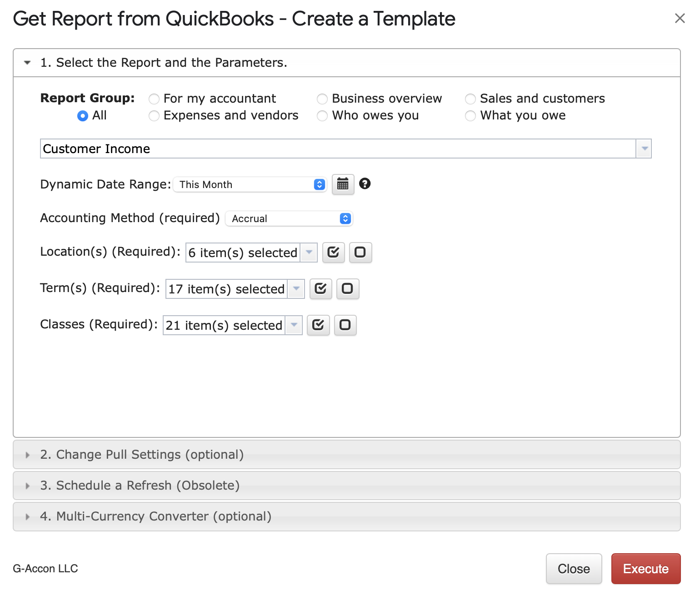Expand the Change Pull Settings section
The height and width of the screenshot is (595, 700).
tap(142, 455)
